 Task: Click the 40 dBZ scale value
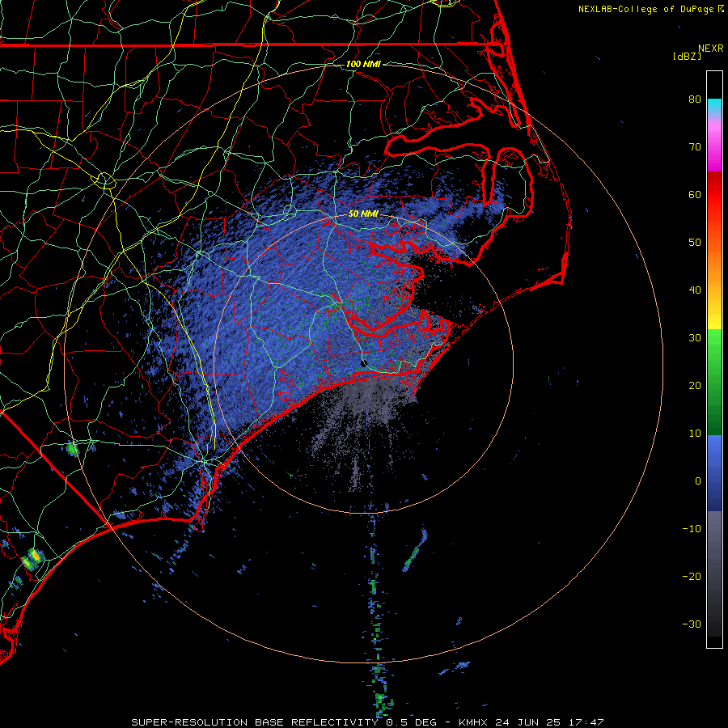[x=695, y=290]
